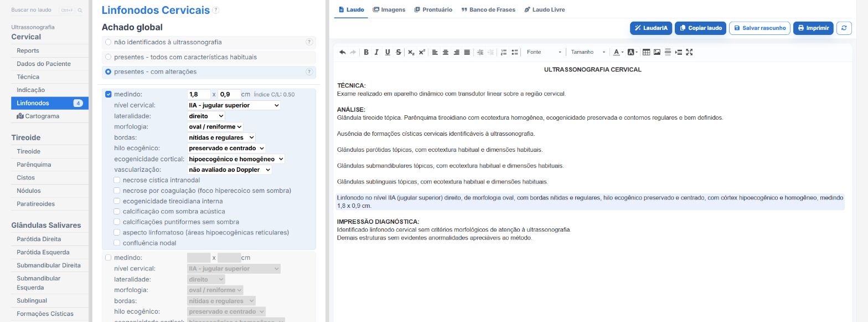Go to Linfonodos in the sidebar
Viewport: 868px width, 322px height.
(x=50, y=103)
